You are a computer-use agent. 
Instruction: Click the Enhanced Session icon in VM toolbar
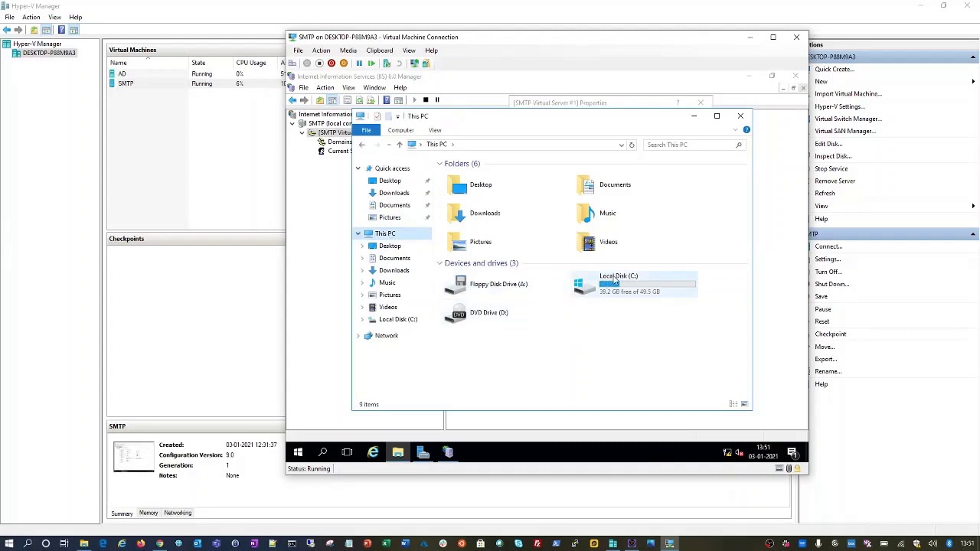tap(414, 64)
